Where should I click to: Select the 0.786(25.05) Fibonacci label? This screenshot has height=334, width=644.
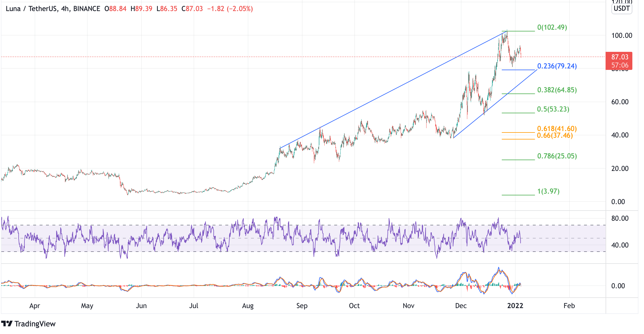tap(557, 156)
